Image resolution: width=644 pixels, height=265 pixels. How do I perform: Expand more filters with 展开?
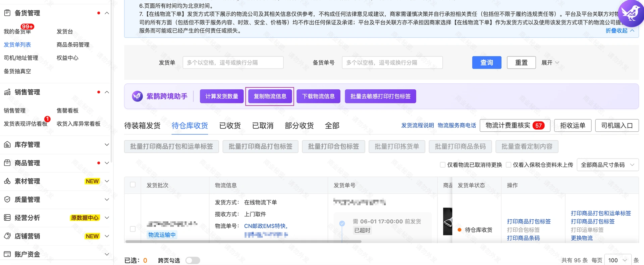click(x=550, y=63)
